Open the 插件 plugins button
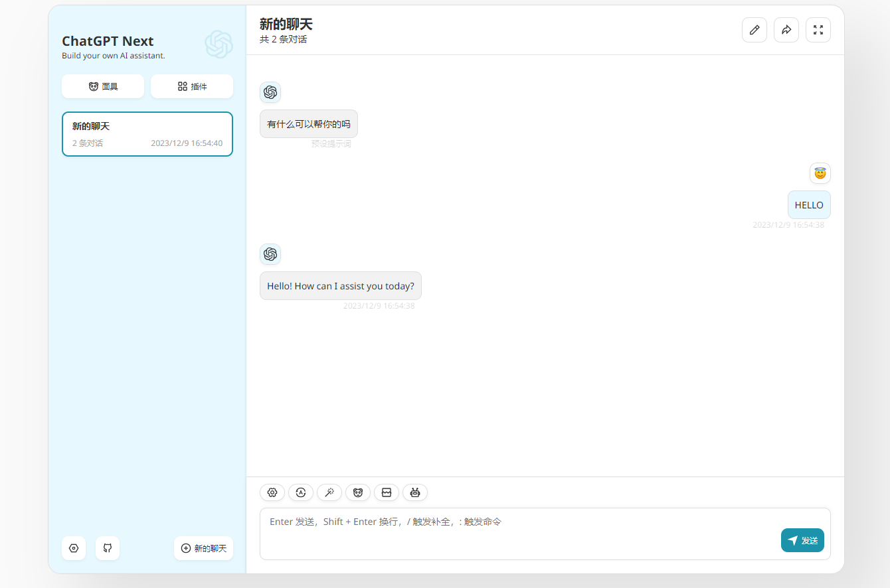Viewport: 890px width, 588px height. pyautogui.click(x=192, y=86)
